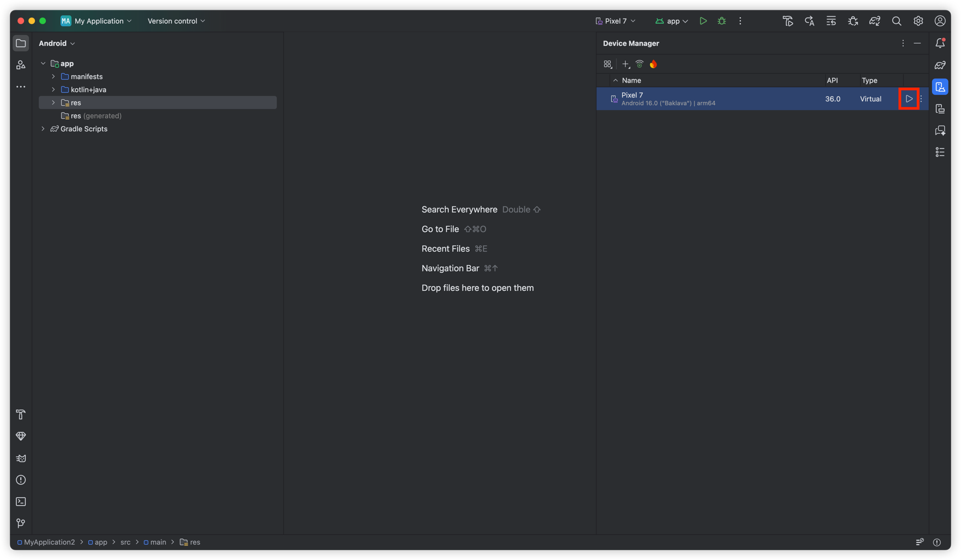961x560 pixels.
Task: Add a new device with plus icon
Action: pos(625,64)
